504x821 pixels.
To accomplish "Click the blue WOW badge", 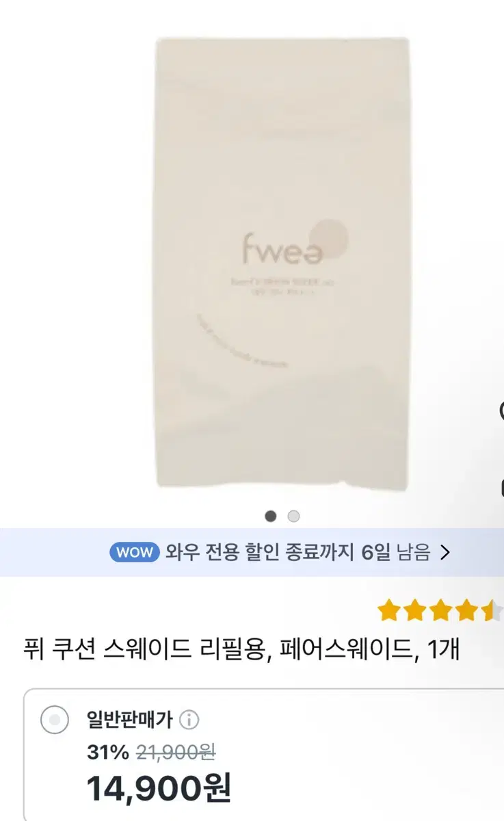I will (x=135, y=553).
